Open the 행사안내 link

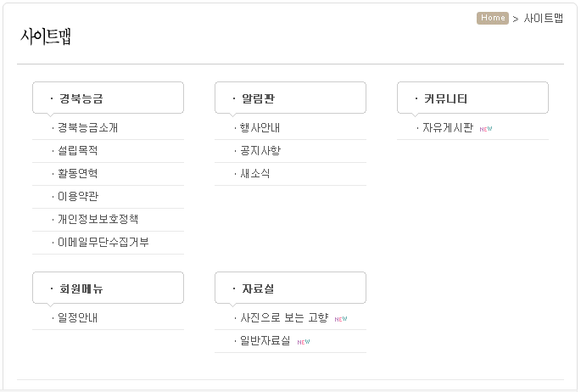coord(260,128)
